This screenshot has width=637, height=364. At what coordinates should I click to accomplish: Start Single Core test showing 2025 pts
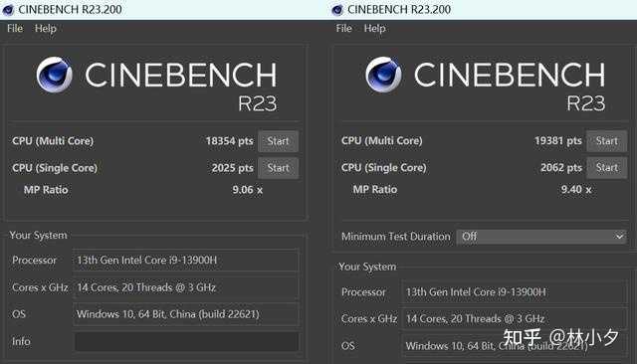pos(279,168)
